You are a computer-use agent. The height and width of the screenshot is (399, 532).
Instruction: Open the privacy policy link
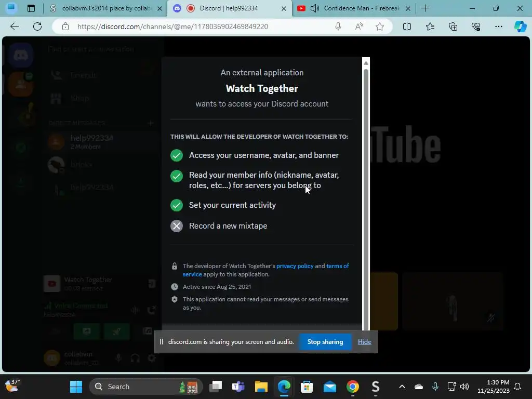295,266
